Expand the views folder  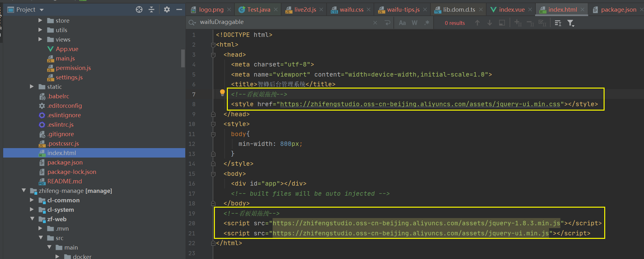[40, 39]
